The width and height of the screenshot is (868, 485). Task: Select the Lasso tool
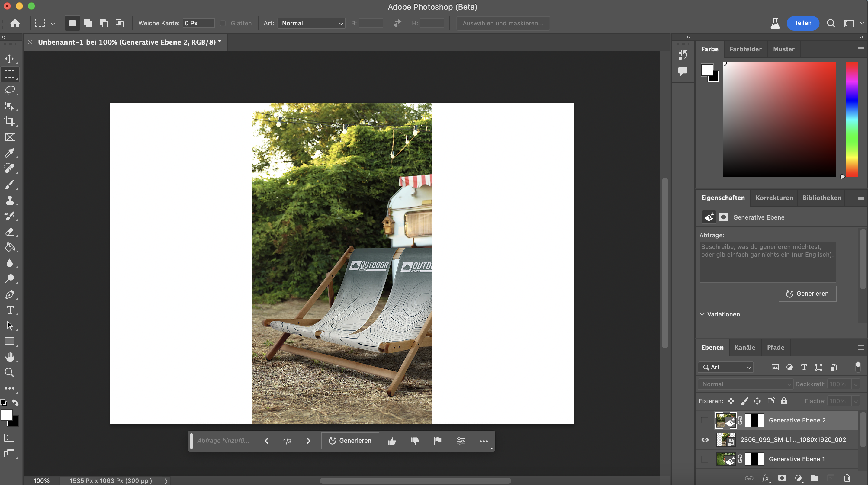click(x=10, y=90)
